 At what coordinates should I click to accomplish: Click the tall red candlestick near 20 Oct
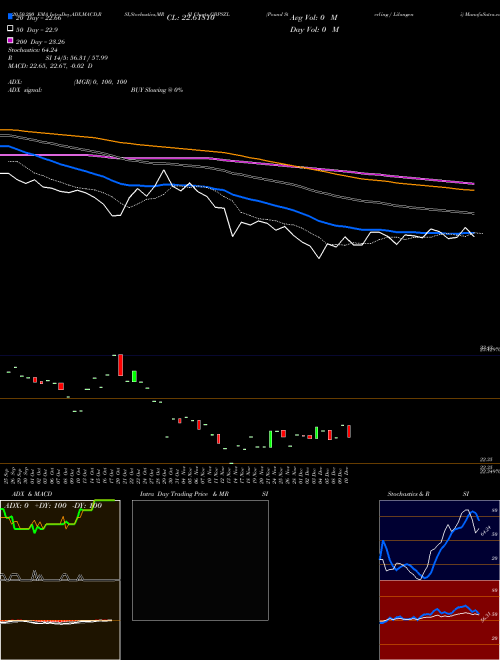point(120,365)
